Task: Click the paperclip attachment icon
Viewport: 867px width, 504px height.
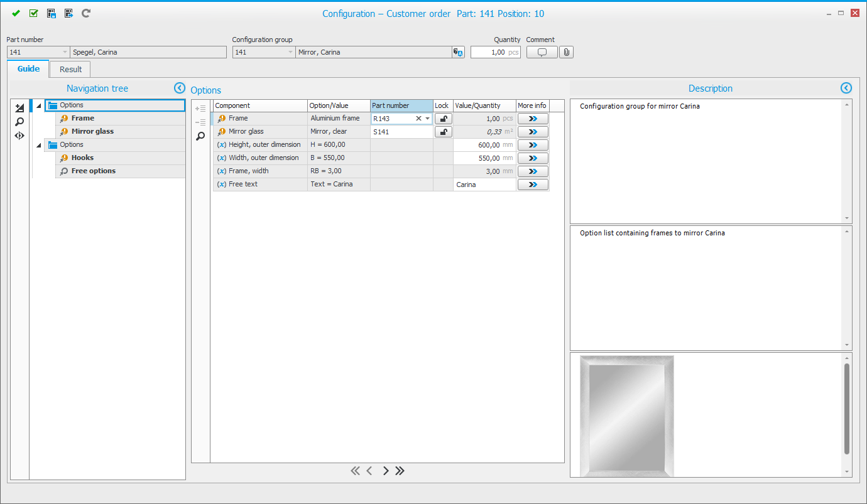Action: click(x=566, y=52)
